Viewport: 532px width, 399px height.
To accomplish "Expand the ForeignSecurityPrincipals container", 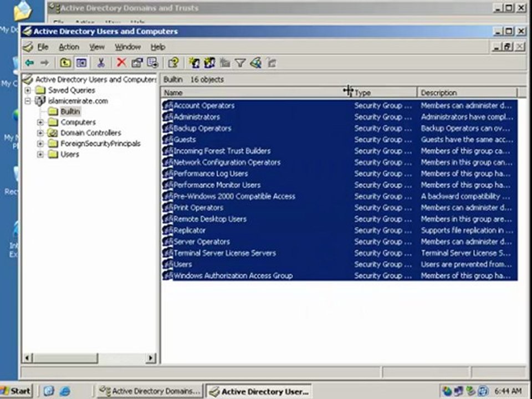I will click(40, 144).
